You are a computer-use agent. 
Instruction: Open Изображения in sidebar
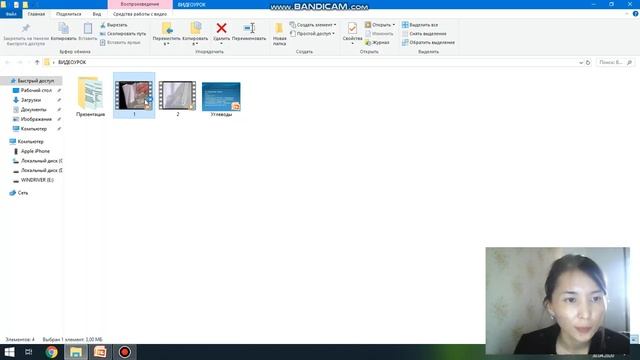36,119
